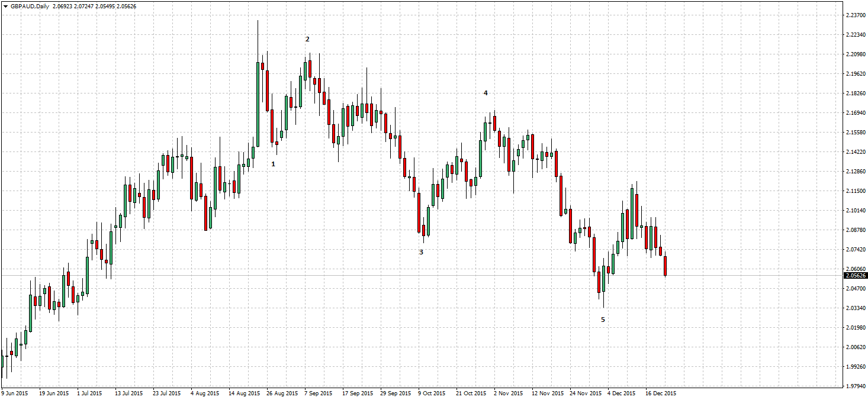Viewport: 868px width, 400px height.
Task: Select wave label 1 on the chart
Action: tap(273, 163)
